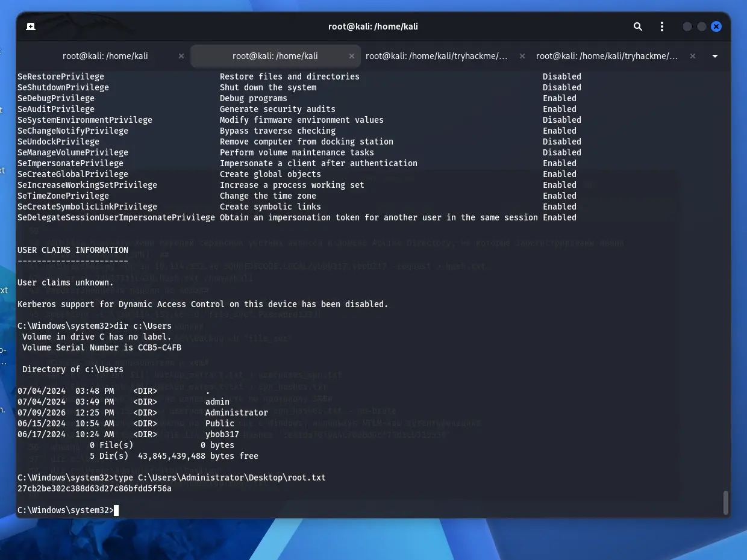Select the active second root@kali: /home/kali tab
This screenshot has height=560, width=747.
pos(275,56)
